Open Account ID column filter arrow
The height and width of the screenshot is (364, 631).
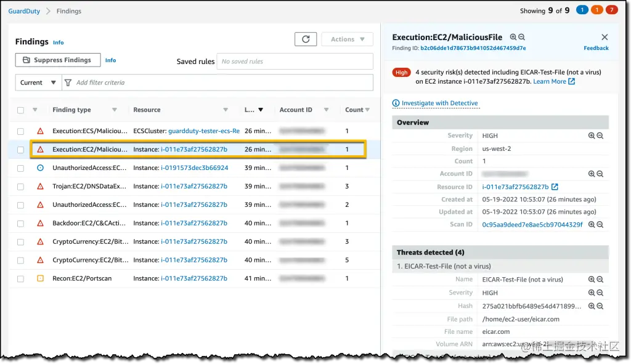tap(327, 110)
